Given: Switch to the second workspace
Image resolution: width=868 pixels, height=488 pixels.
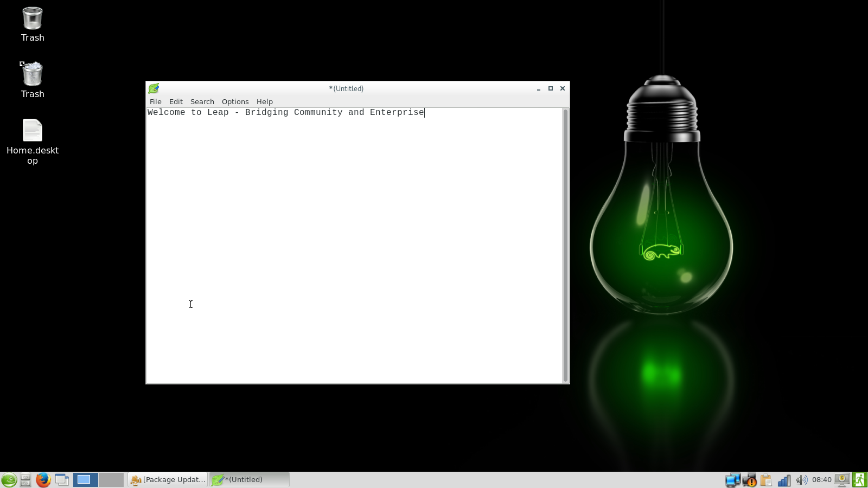Looking at the screenshot, I should pyautogui.click(x=111, y=480).
